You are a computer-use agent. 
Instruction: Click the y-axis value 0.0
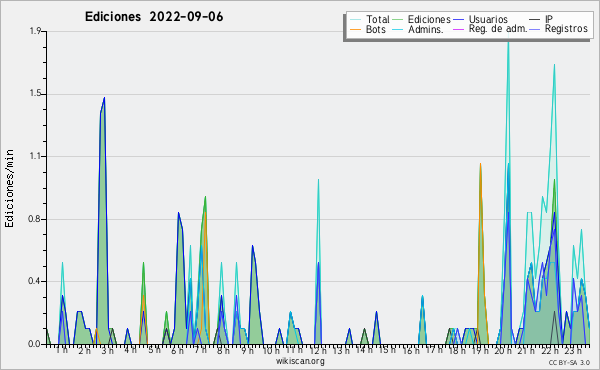pyautogui.click(x=35, y=344)
